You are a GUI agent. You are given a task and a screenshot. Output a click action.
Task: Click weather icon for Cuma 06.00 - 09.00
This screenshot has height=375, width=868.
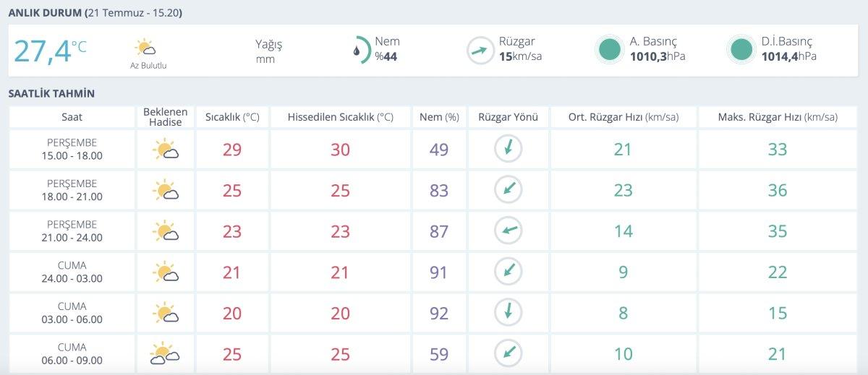[166, 353]
